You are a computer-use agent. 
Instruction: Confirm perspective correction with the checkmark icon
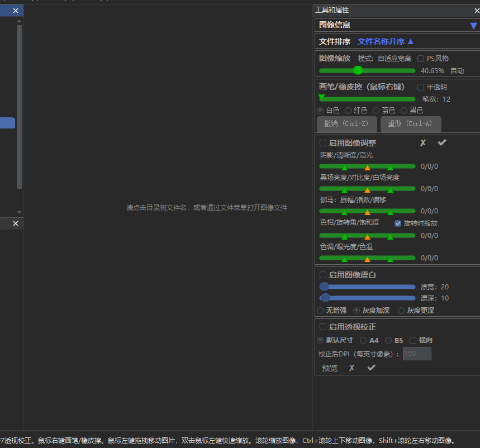[371, 368]
